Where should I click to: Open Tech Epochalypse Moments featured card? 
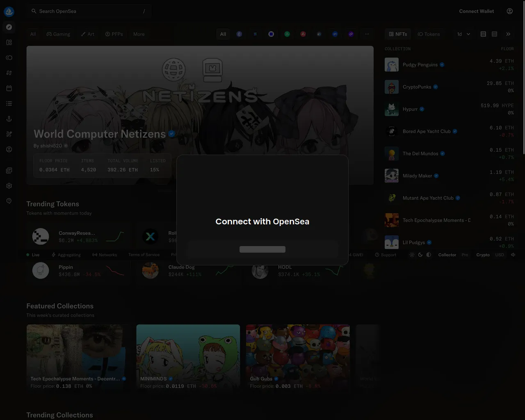click(78, 359)
